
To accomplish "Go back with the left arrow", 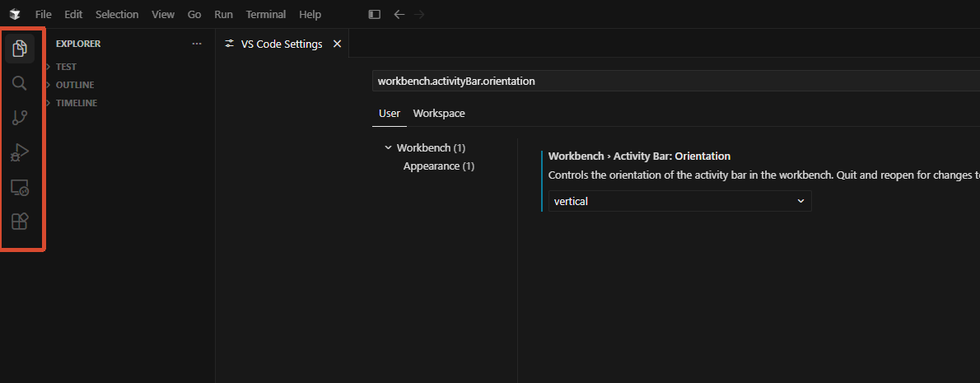I will click(399, 14).
